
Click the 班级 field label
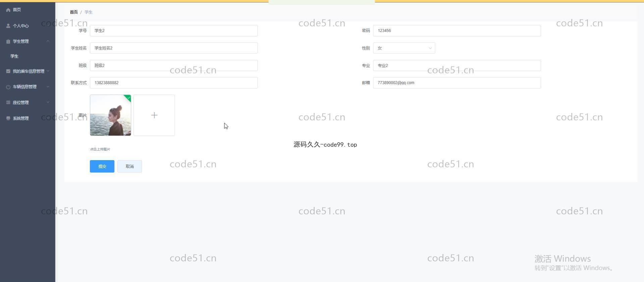tap(83, 65)
